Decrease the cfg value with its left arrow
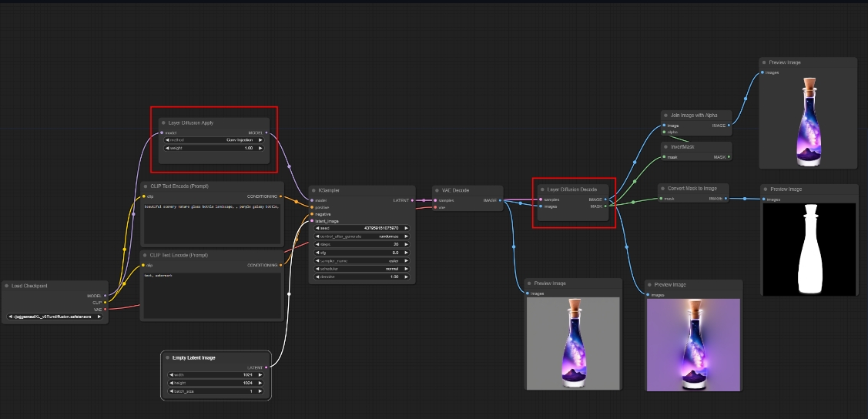This screenshot has height=419, width=868. pyautogui.click(x=317, y=253)
